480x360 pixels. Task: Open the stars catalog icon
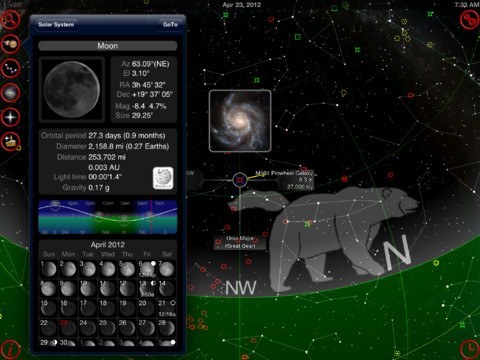(11, 117)
